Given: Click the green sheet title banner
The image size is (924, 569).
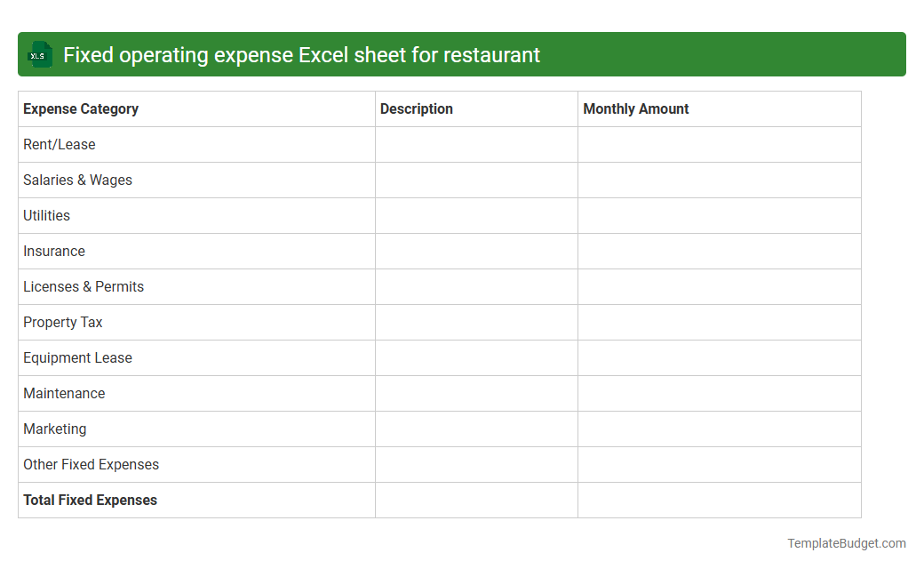Looking at the screenshot, I should (x=462, y=54).
